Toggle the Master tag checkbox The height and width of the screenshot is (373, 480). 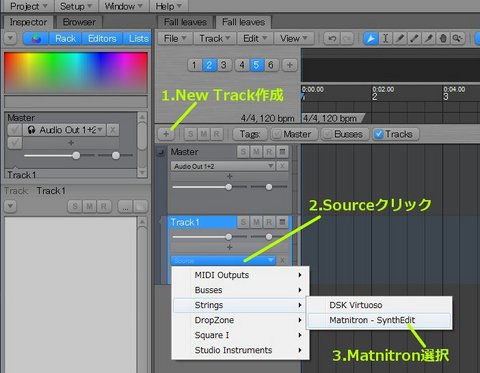[277, 134]
